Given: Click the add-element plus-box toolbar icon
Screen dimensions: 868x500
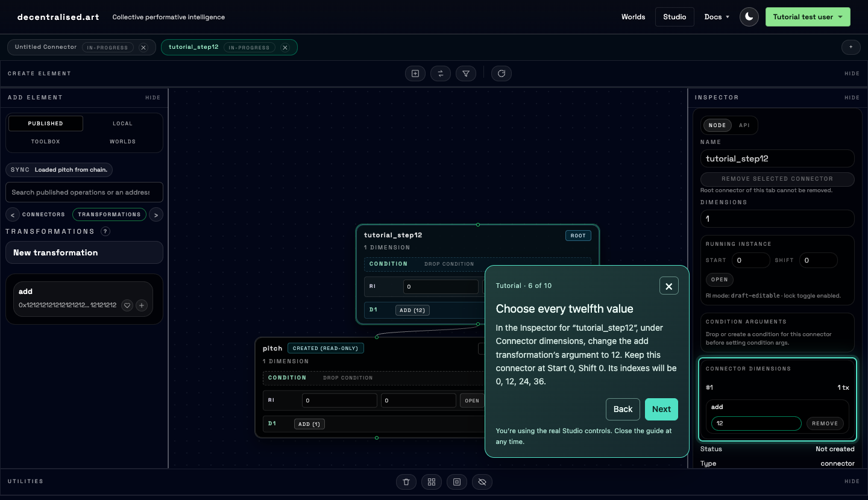Looking at the screenshot, I should coord(415,73).
